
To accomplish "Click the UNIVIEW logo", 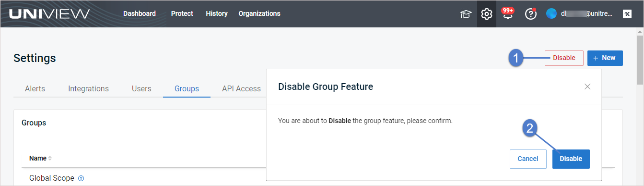I will [x=49, y=14].
